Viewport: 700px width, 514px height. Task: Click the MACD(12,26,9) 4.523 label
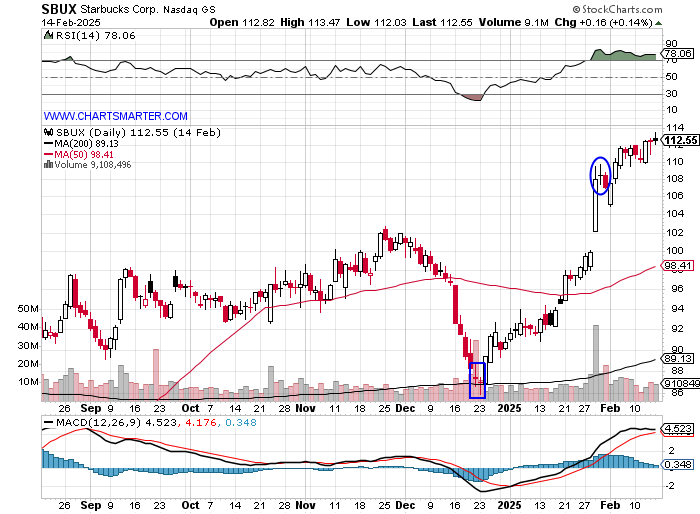(116, 422)
